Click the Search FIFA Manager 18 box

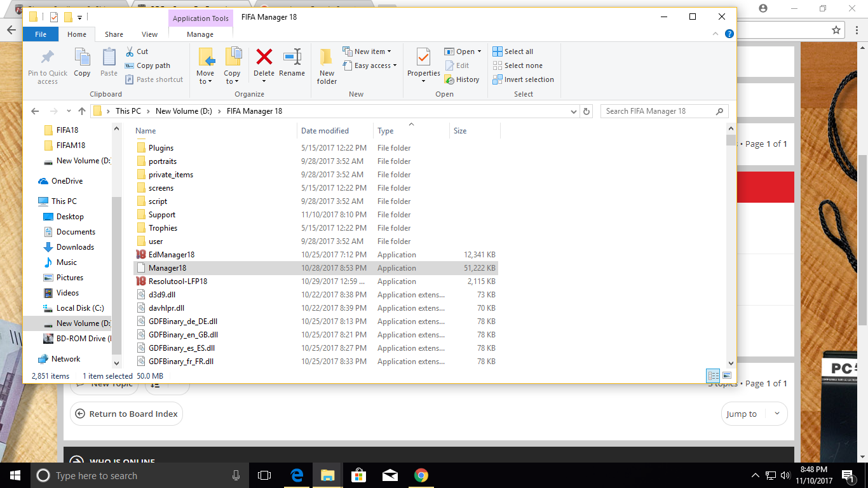pyautogui.click(x=665, y=111)
